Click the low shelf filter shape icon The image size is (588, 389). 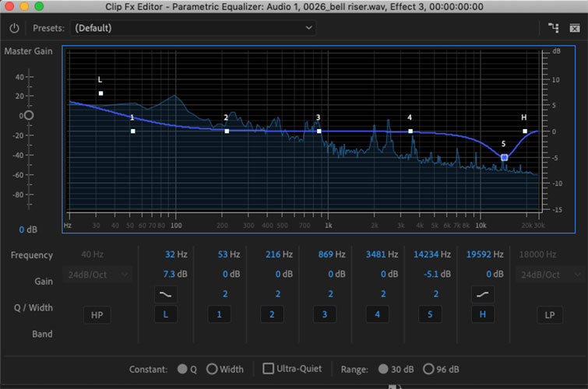pos(165,294)
